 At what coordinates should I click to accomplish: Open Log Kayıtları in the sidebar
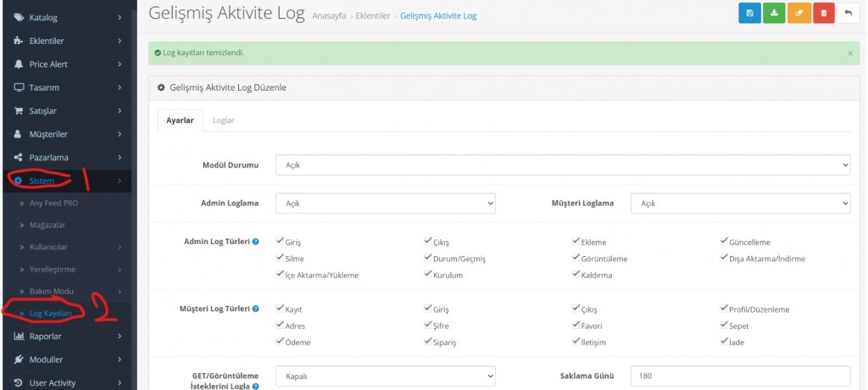(51, 314)
